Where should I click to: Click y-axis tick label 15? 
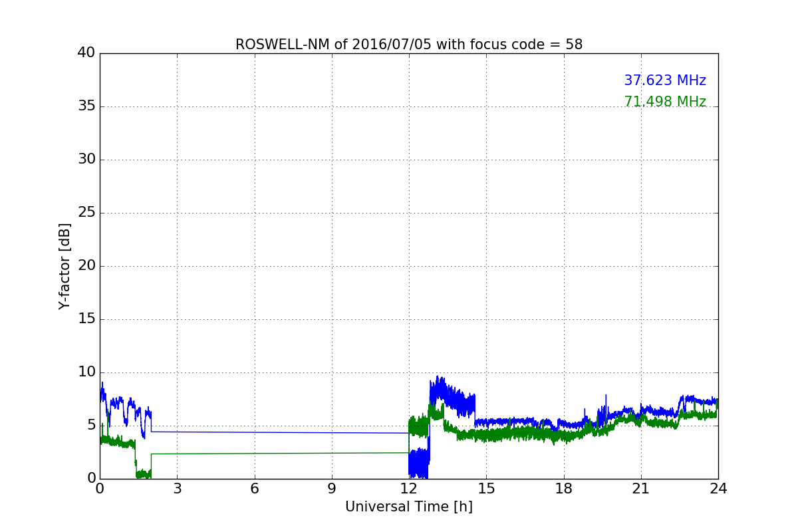click(86, 319)
